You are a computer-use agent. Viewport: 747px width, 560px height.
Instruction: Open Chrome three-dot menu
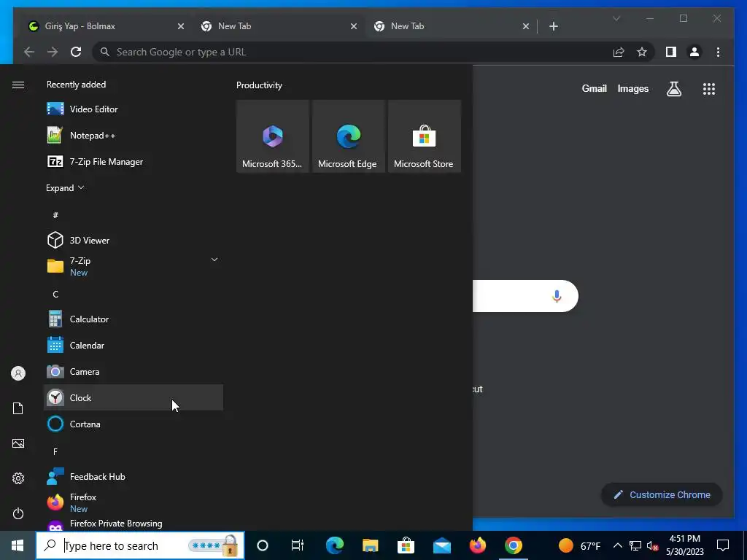point(718,52)
